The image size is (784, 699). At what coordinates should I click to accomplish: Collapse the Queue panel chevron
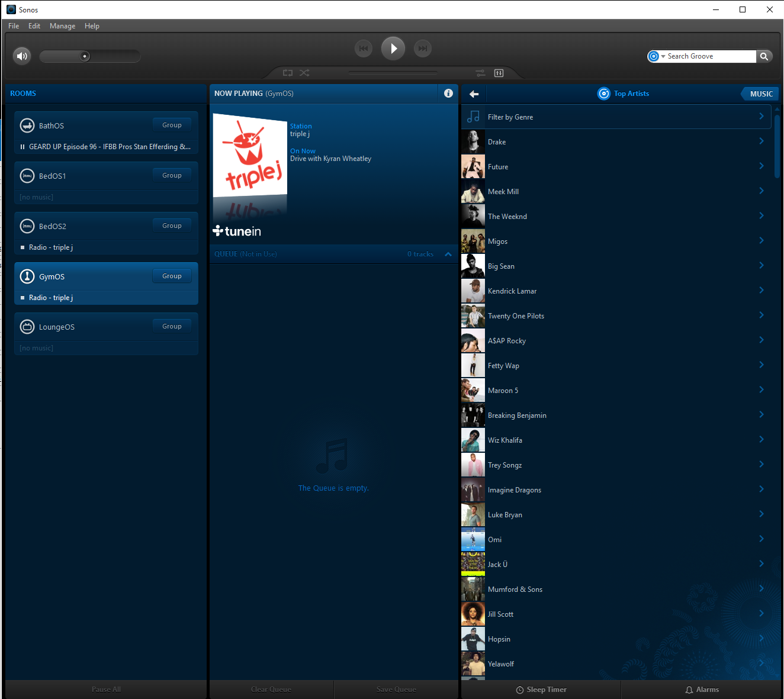coord(448,254)
